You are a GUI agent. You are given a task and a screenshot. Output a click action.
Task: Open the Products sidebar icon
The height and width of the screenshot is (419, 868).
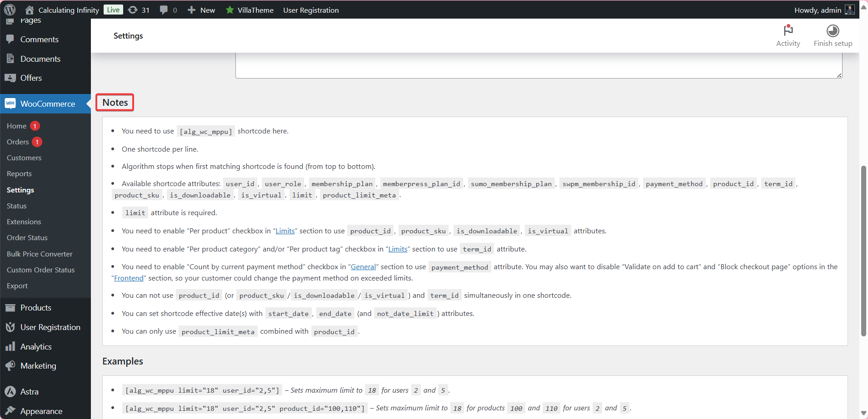tap(10, 307)
